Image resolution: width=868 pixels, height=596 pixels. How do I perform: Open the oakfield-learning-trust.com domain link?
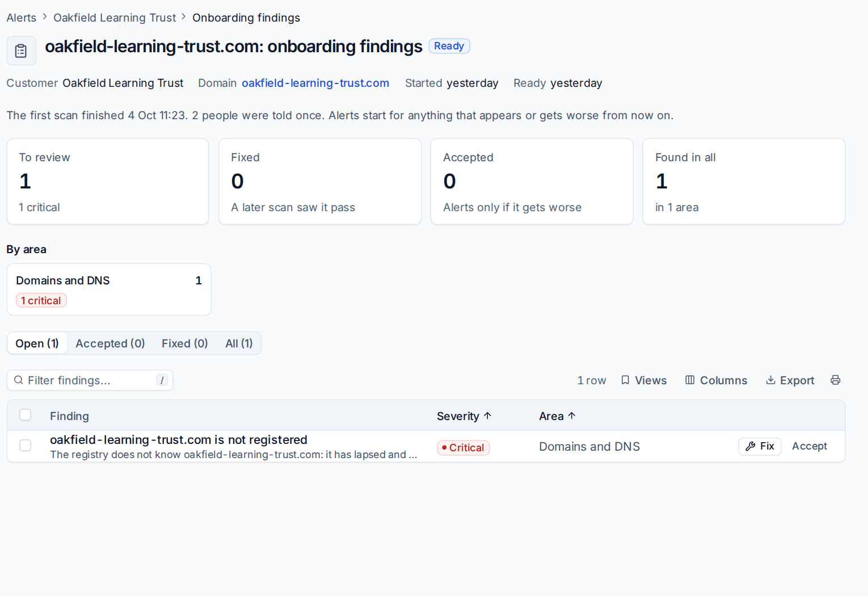[x=315, y=83]
